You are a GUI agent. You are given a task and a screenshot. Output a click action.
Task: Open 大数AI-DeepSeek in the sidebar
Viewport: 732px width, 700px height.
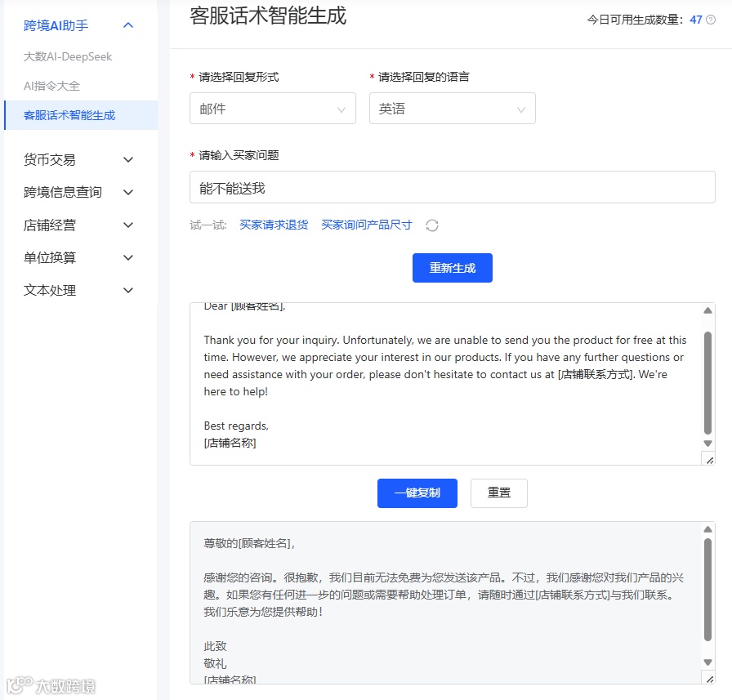coord(68,56)
